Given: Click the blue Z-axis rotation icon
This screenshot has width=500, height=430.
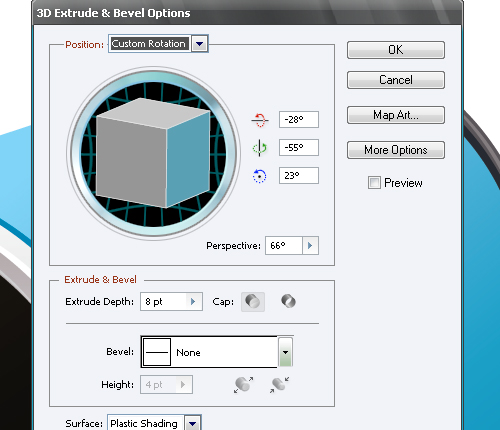Looking at the screenshot, I should tap(259, 176).
